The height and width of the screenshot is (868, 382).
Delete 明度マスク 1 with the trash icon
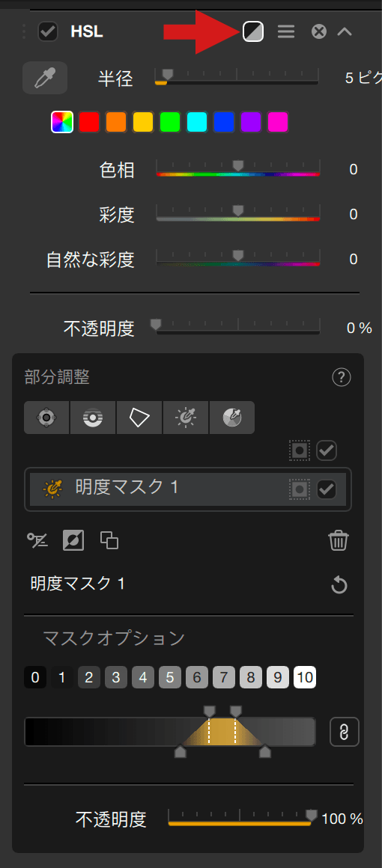tap(339, 540)
